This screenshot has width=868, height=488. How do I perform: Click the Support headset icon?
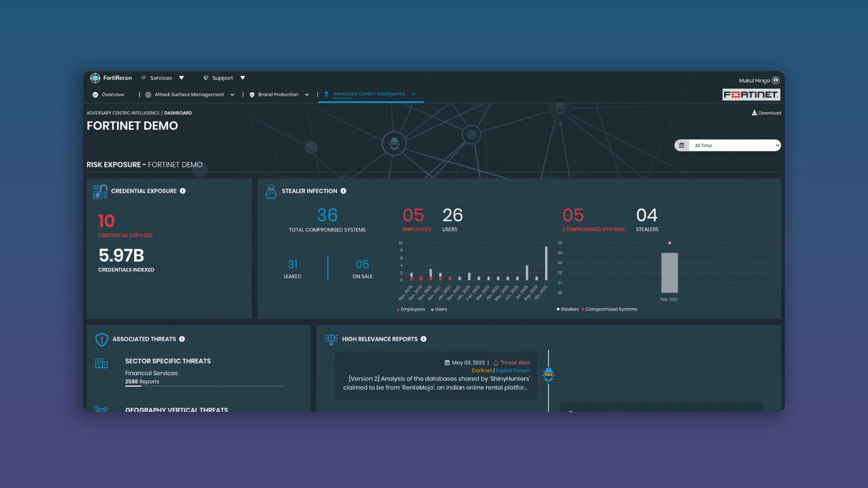206,78
